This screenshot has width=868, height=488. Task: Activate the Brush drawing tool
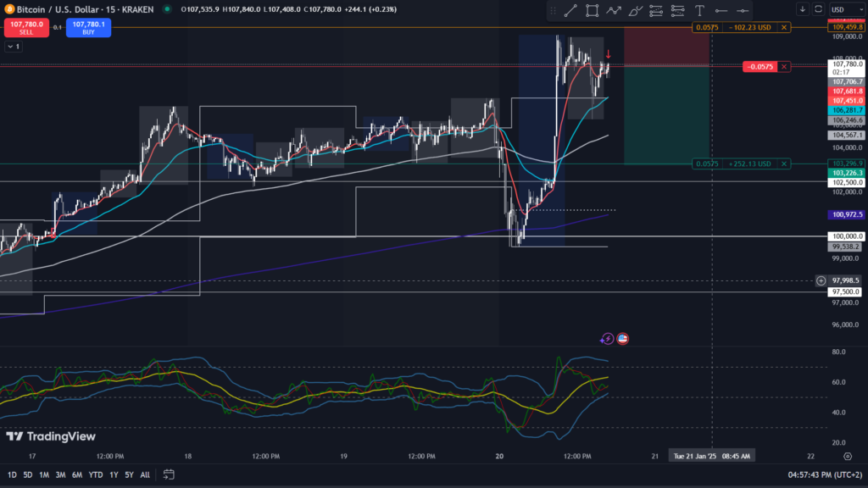(x=635, y=10)
